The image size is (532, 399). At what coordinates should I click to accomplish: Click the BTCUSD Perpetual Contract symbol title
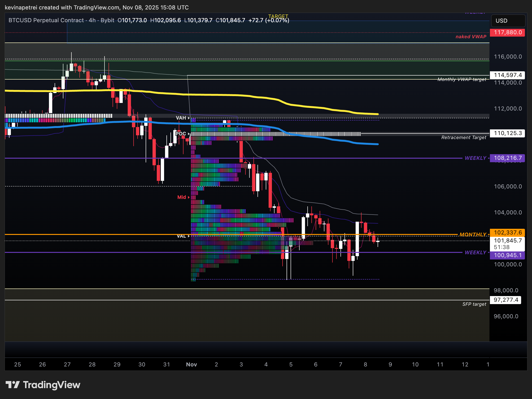(46, 20)
